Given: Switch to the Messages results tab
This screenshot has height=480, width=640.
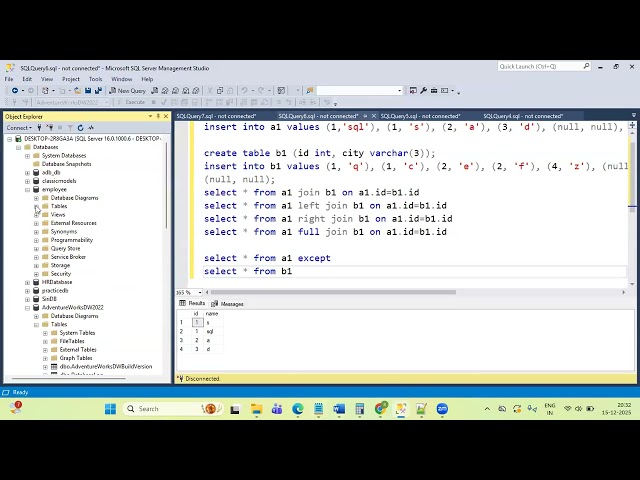Looking at the screenshot, I should point(228,304).
